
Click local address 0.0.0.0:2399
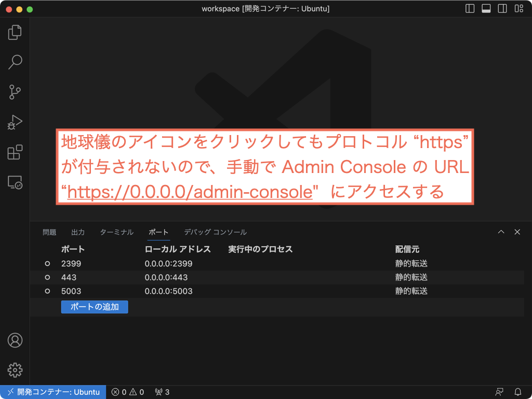coord(169,263)
